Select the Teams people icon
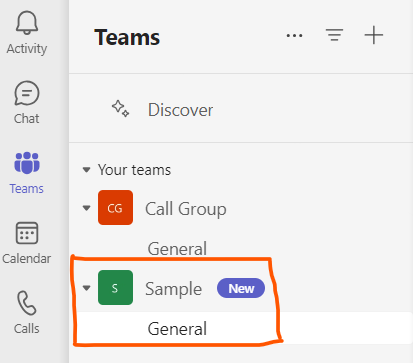This screenshot has height=363, width=413. pyautogui.click(x=27, y=163)
